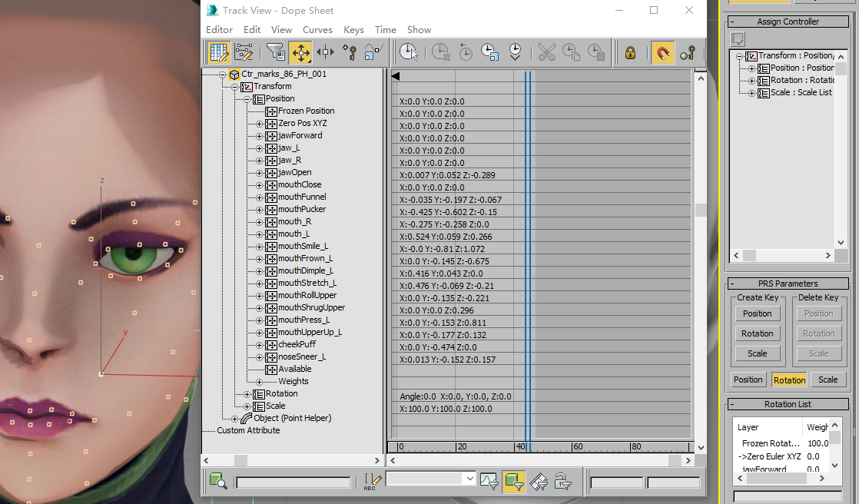This screenshot has width=859, height=504.
Task: Click Create Key Position button
Action: [x=757, y=313]
